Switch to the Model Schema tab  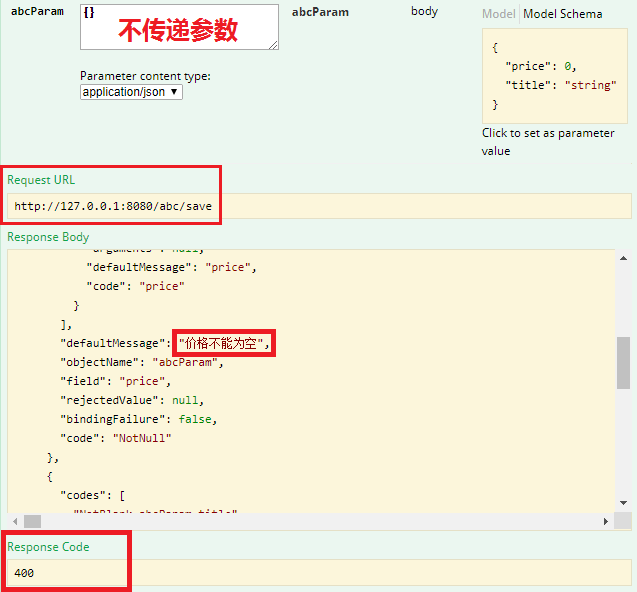[x=562, y=14]
